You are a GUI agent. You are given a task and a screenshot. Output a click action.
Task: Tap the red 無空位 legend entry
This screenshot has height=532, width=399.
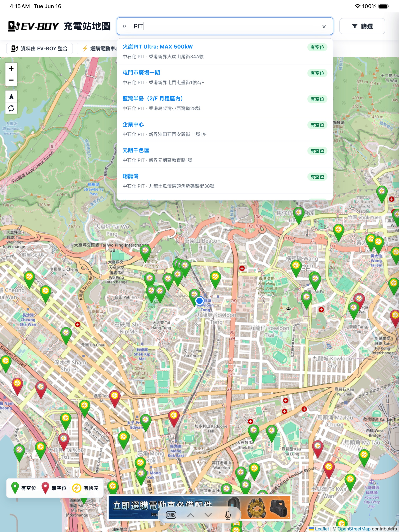coord(54,488)
